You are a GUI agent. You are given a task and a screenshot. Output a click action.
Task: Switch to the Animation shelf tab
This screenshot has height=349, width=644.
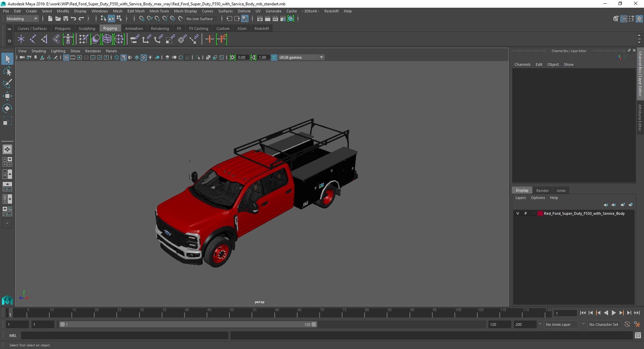pos(133,29)
